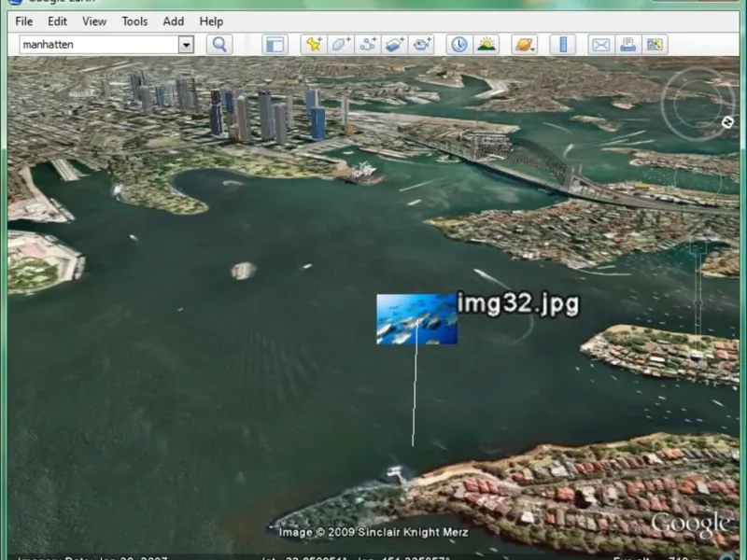The height and width of the screenshot is (560, 747).
Task: Switch between Earth, Sky and planets icon
Action: pyautogui.click(x=524, y=45)
